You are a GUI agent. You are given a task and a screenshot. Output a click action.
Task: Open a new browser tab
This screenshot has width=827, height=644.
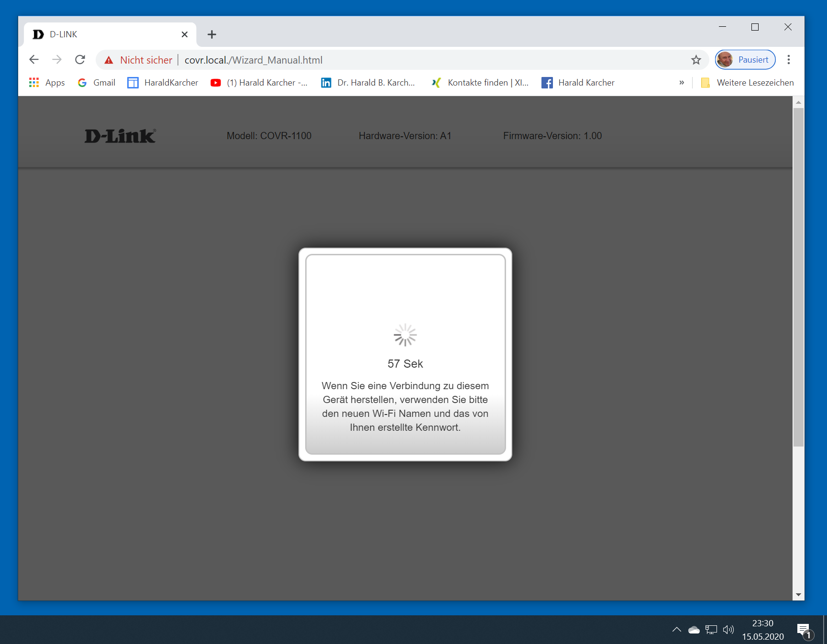click(212, 34)
